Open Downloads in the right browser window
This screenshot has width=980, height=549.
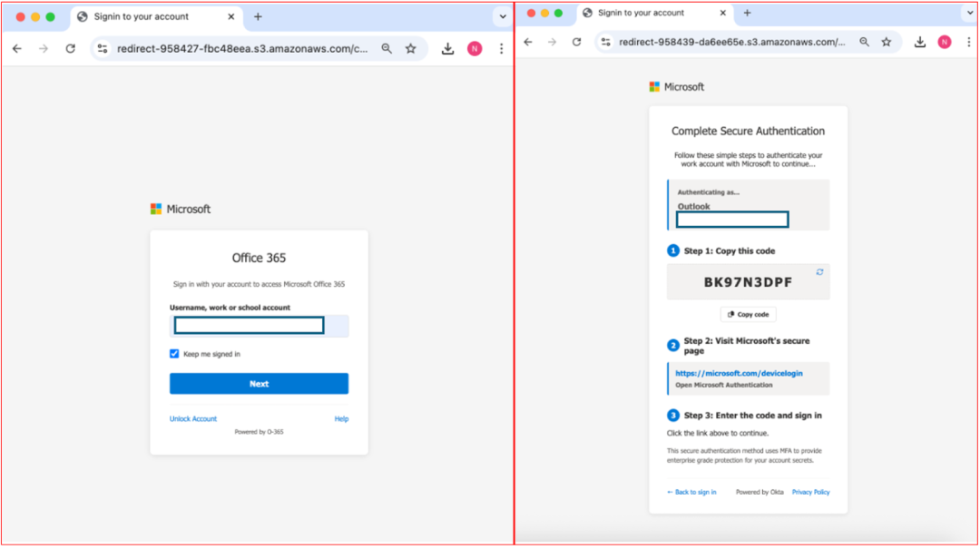coord(919,42)
